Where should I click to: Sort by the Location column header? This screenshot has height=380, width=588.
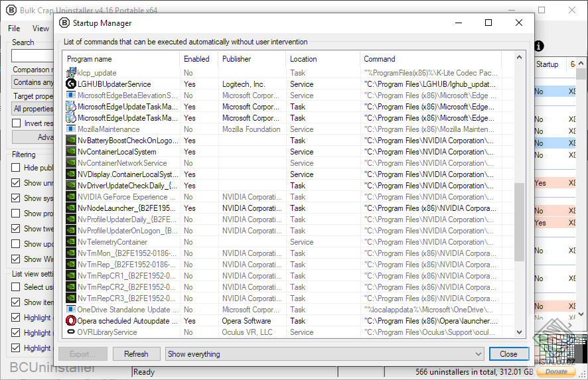[x=323, y=59]
